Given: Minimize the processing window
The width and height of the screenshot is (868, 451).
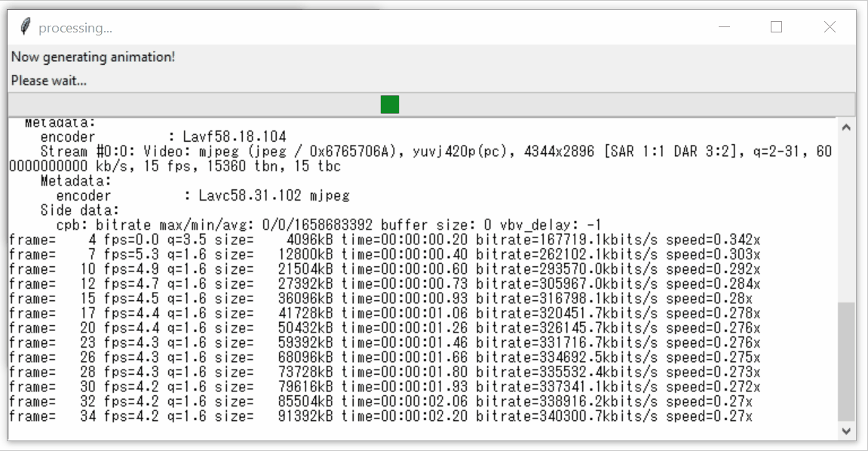Looking at the screenshot, I should (724, 26).
